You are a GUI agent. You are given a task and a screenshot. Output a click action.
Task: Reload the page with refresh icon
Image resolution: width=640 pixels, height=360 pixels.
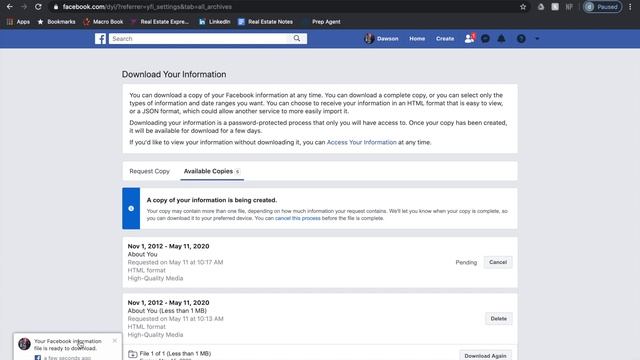[x=38, y=7]
